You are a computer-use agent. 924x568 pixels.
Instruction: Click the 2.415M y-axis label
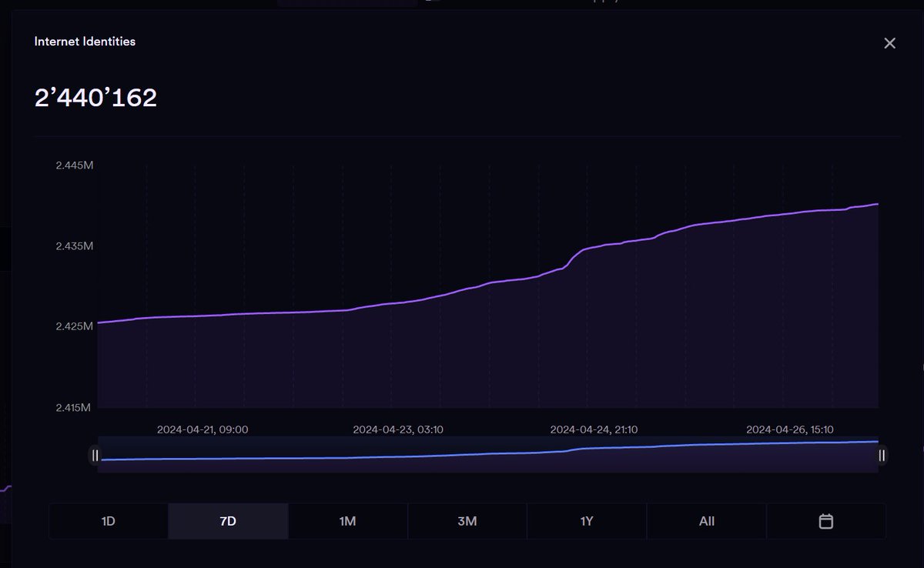point(74,407)
